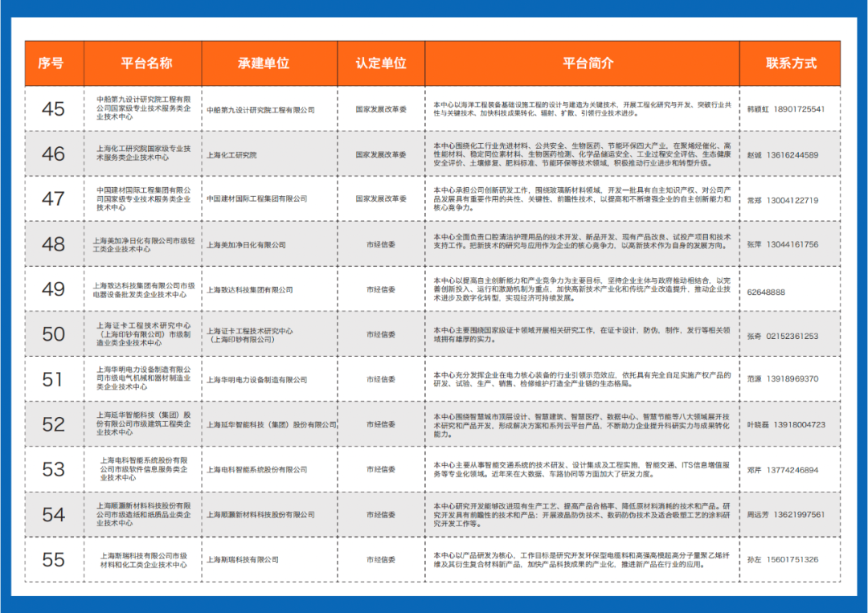The width and height of the screenshot is (868, 613).
Task: Select contact number 13774246894
Action: pos(792,470)
